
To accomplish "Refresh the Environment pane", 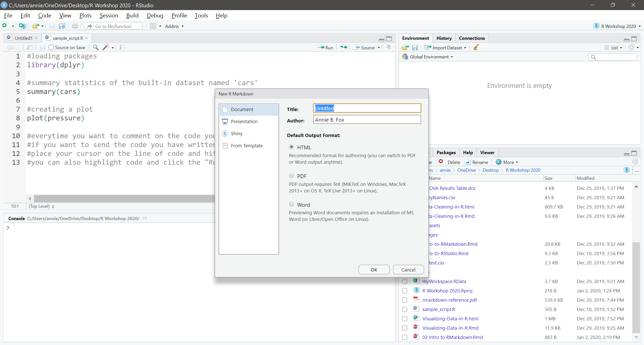I will (631, 47).
